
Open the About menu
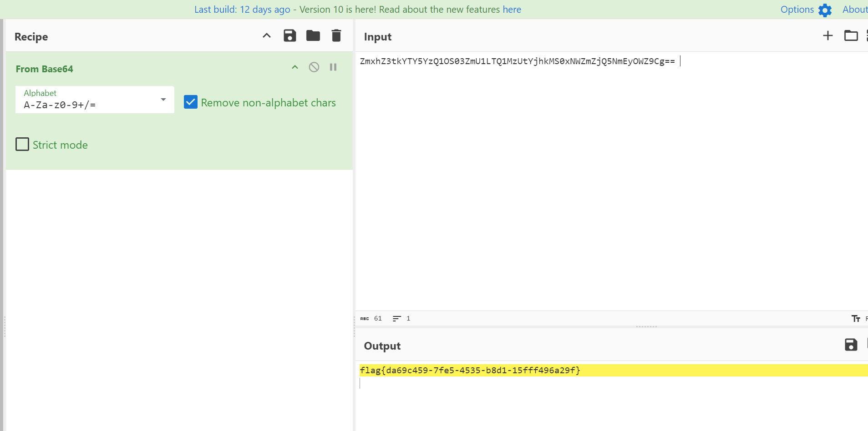click(854, 10)
